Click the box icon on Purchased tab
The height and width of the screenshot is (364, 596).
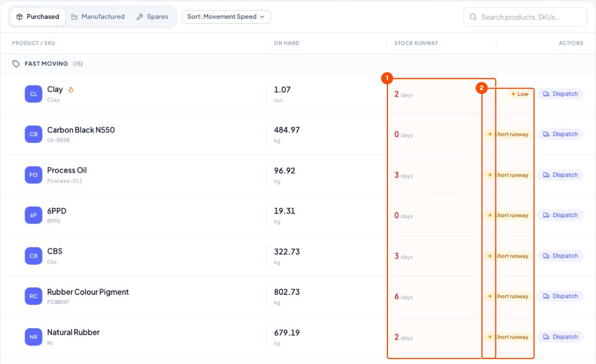19,17
